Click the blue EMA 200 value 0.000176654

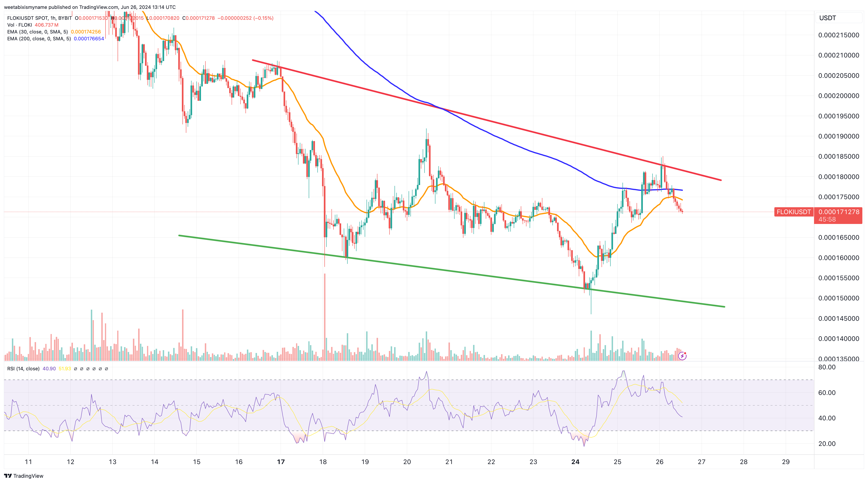click(x=89, y=39)
